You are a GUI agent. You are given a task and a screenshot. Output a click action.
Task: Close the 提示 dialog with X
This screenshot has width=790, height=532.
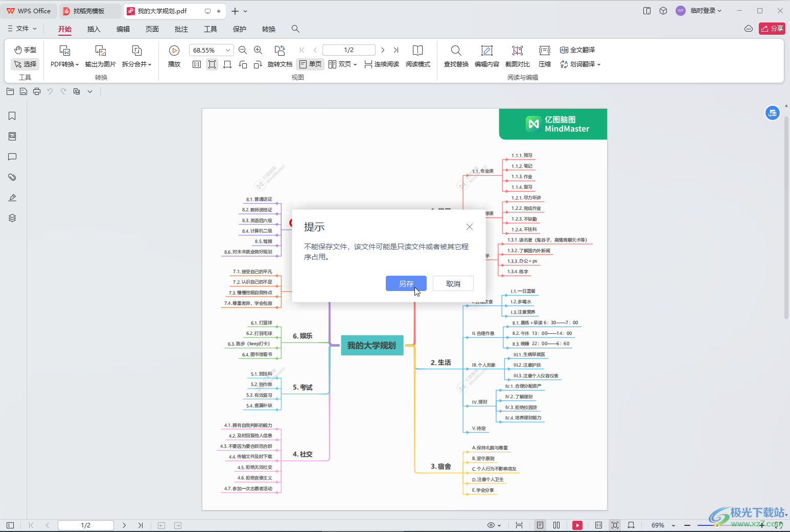click(470, 227)
